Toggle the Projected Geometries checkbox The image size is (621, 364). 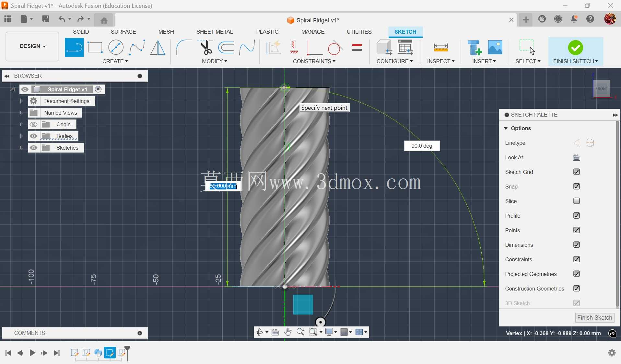(x=576, y=274)
